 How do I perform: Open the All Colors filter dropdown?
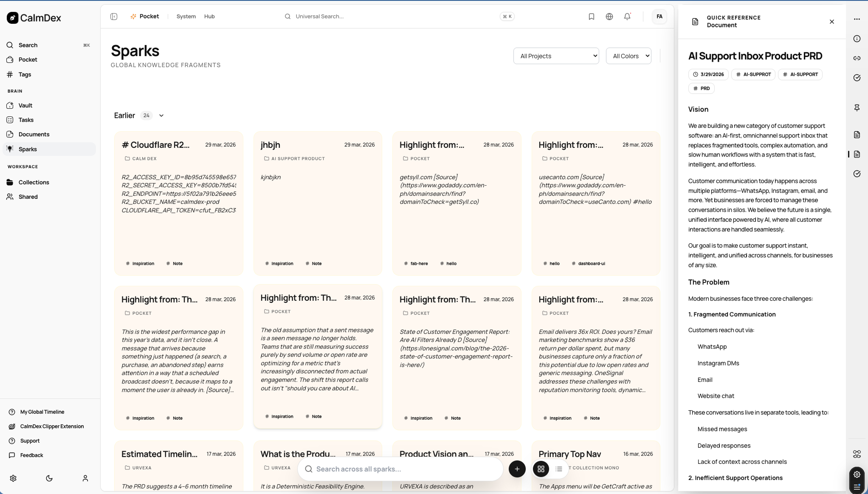(628, 56)
